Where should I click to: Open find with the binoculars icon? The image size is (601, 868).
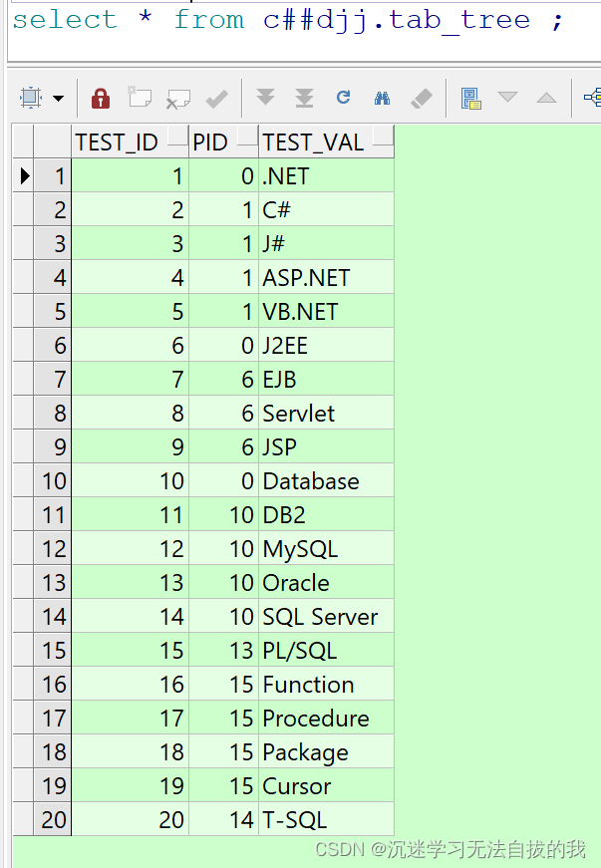click(382, 99)
